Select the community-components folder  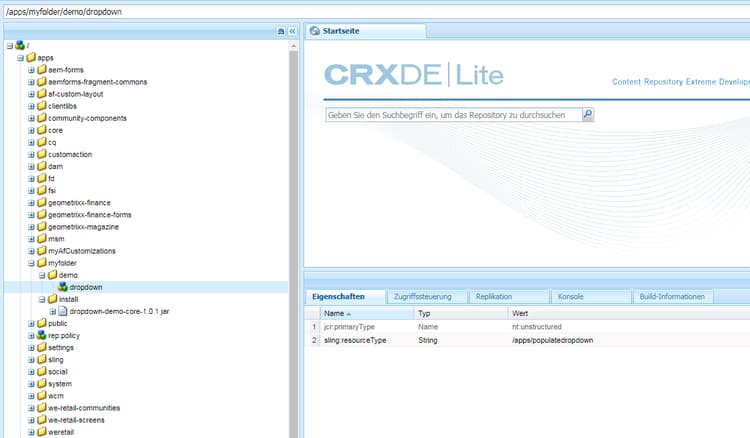coord(87,118)
